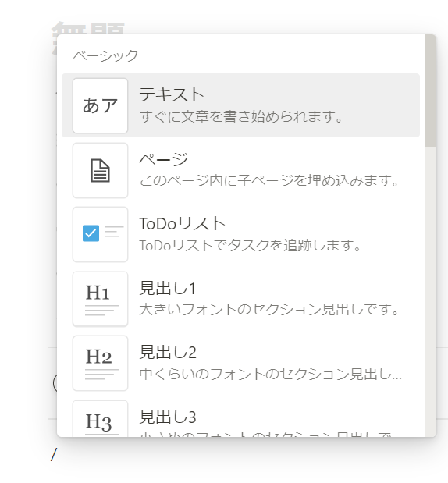Viewport: 448px width, 483px height.
Task: Click the slash command text line
Action: tap(54, 455)
